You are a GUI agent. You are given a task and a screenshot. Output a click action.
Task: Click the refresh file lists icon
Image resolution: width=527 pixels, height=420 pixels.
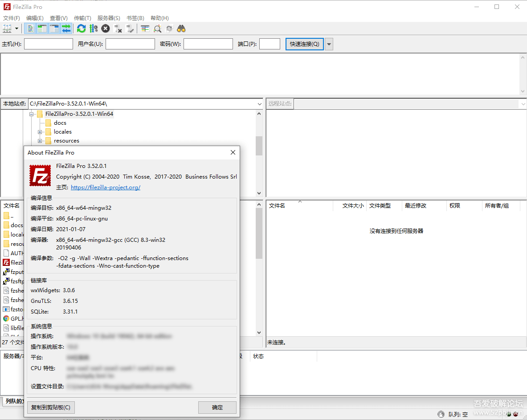click(x=81, y=29)
